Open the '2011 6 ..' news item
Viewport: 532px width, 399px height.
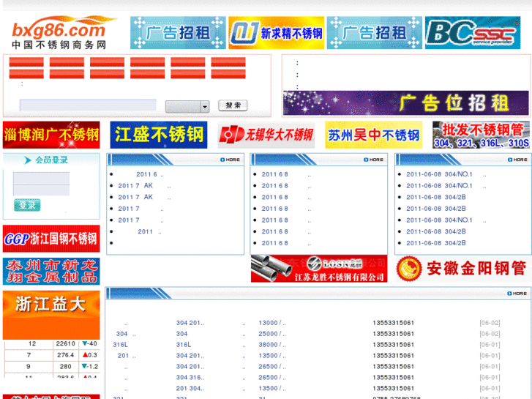149,174
